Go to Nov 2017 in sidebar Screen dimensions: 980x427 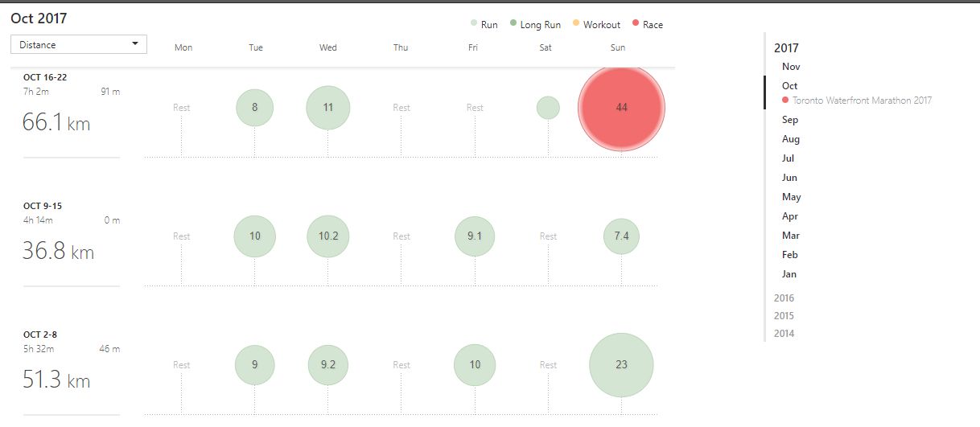click(791, 67)
